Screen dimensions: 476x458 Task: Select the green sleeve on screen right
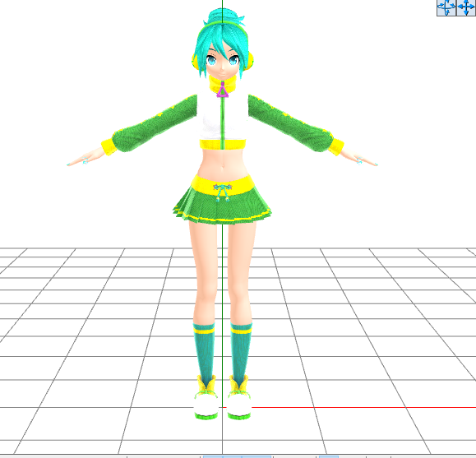[290, 124]
